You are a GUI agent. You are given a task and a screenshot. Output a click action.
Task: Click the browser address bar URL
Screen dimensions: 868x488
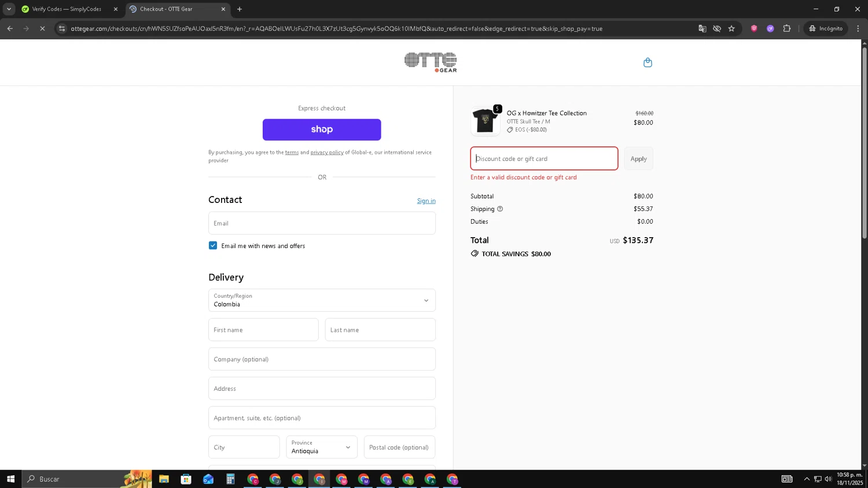click(x=337, y=28)
